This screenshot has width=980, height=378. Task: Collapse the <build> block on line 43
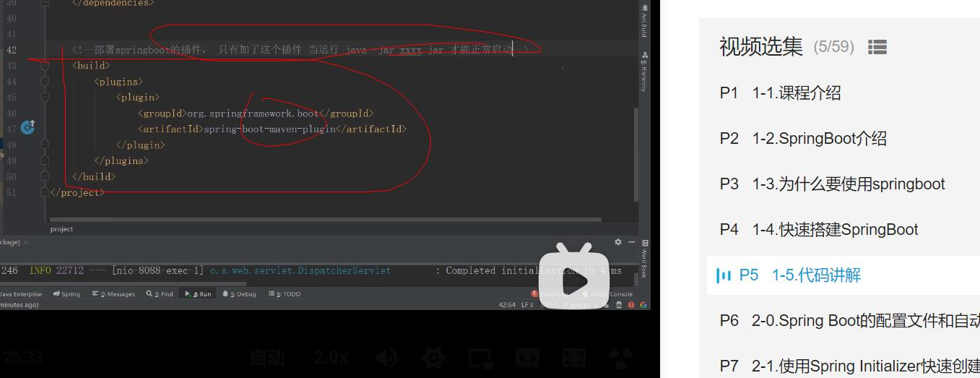(45, 66)
